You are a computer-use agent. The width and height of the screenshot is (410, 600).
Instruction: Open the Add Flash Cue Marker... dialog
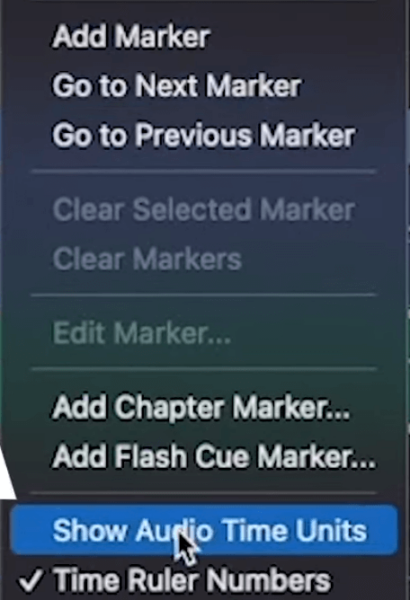click(205, 456)
